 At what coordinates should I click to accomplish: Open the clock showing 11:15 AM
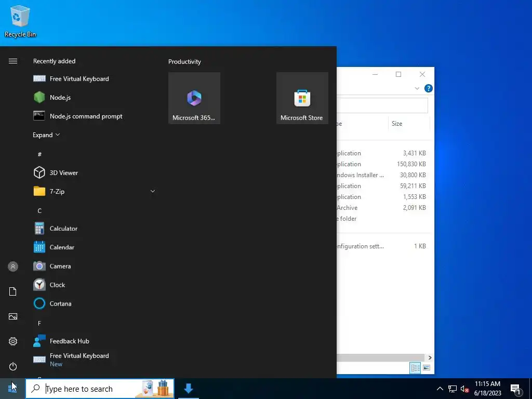pyautogui.click(x=487, y=389)
